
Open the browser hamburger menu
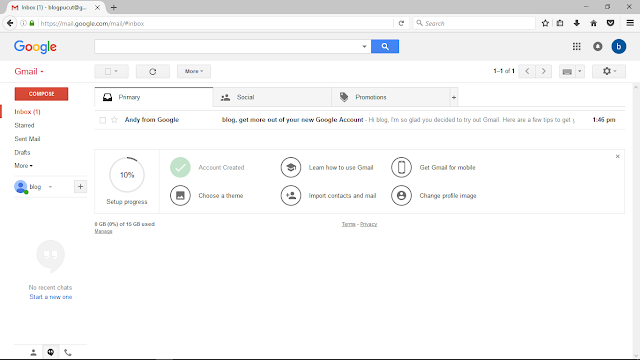(x=630, y=23)
